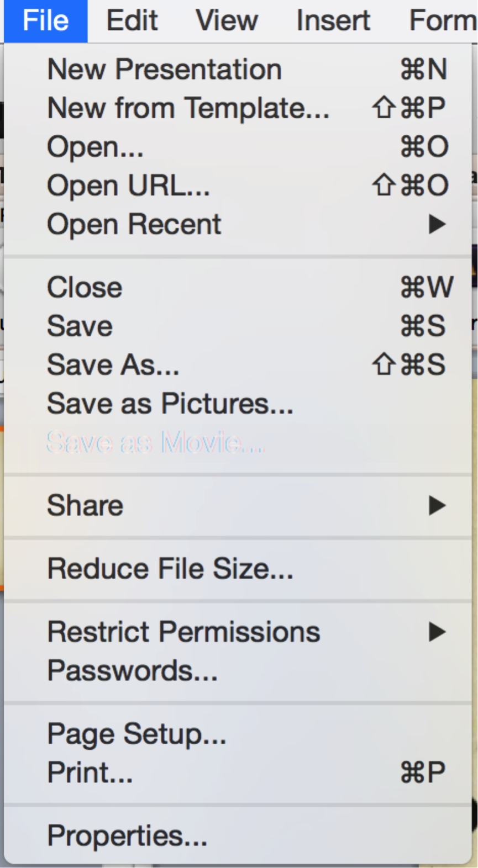This screenshot has width=478, height=868.
Task: Expand the Open Recent submenu arrow
Action: [437, 224]
